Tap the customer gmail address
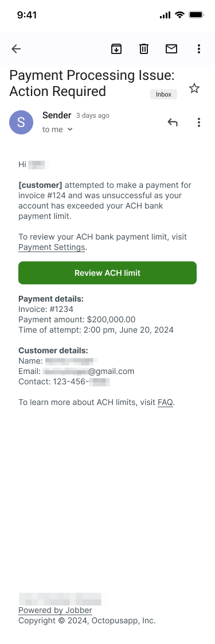This screenshot has height=644, width=215. click(x=88, y=371)
